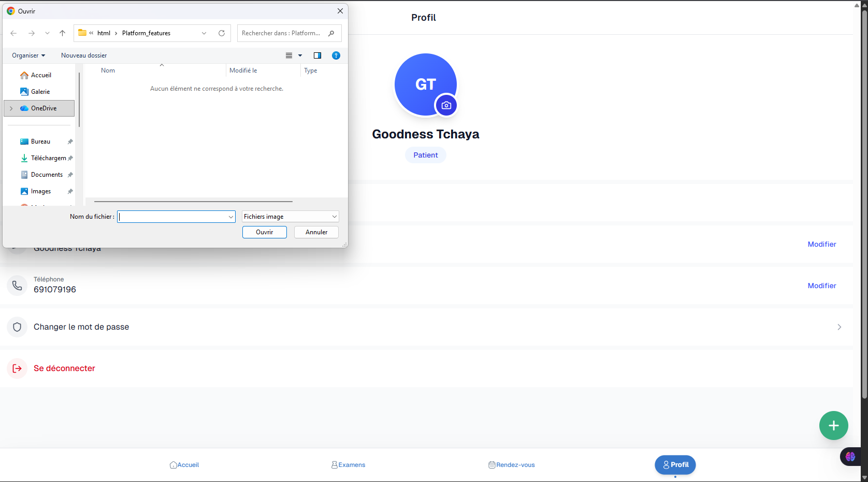
Task: Go up one folder level arrow
Action: (x=62, y=33)
